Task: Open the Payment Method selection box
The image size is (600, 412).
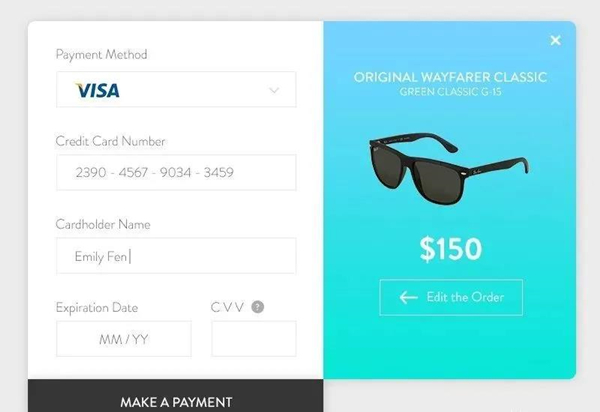Action: pos(176,89)
